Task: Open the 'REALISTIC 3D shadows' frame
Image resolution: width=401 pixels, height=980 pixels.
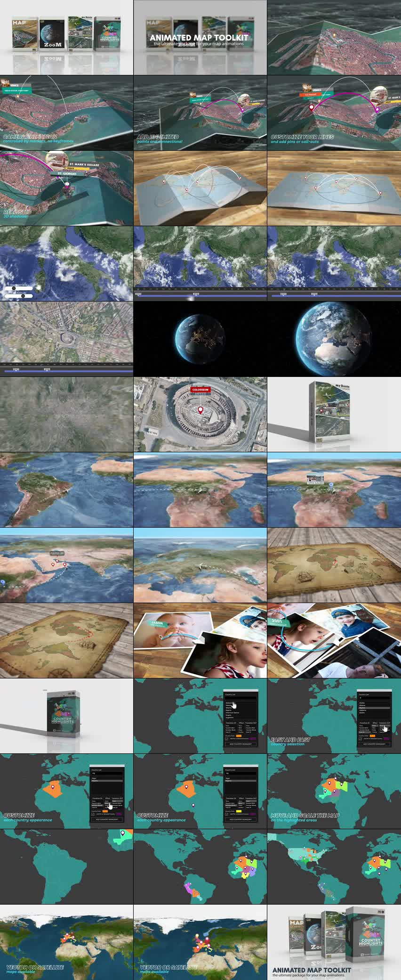Action: pos(66,188)
